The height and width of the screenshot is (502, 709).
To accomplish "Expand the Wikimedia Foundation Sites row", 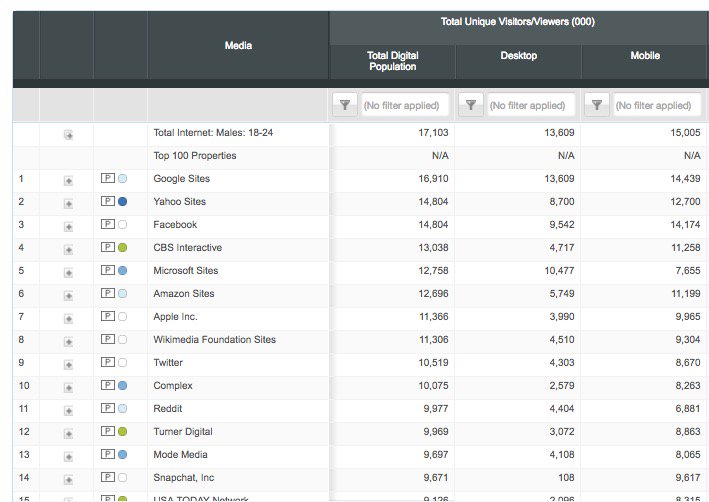I will [x=68, y=342].
